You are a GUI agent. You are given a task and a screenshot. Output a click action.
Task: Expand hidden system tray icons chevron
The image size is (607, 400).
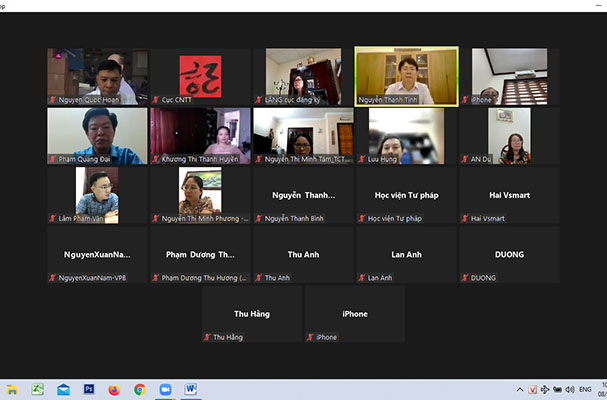(519, 389)
